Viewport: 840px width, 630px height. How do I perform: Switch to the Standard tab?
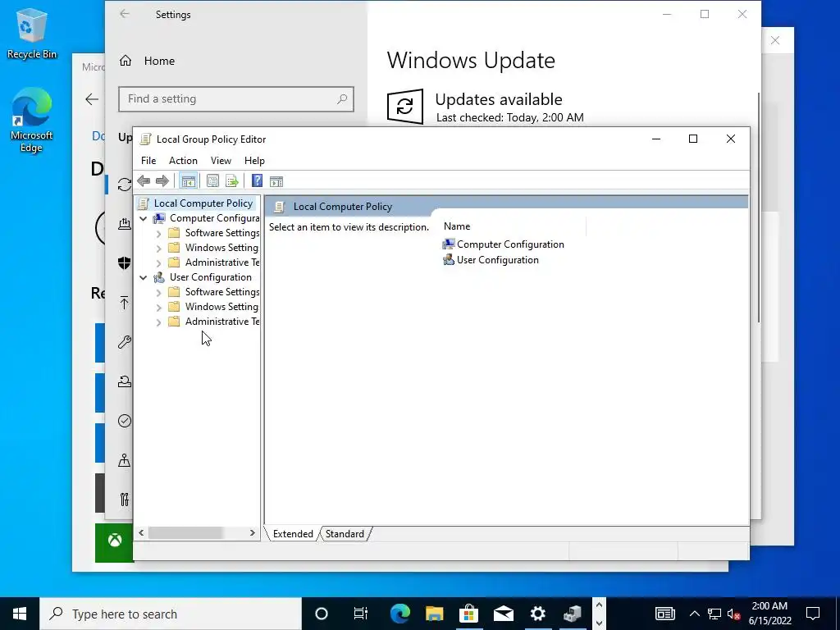345,534
